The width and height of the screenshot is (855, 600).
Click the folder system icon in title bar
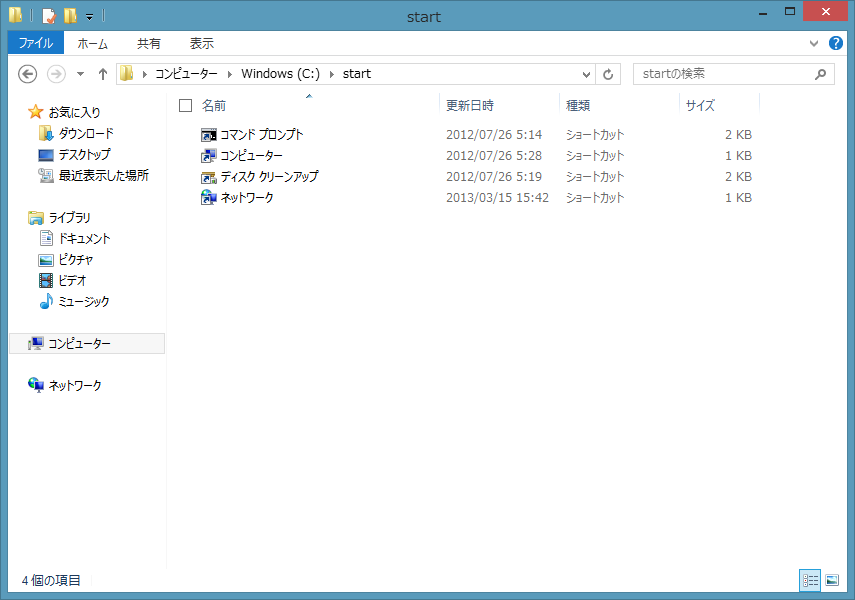pos(15,15)
